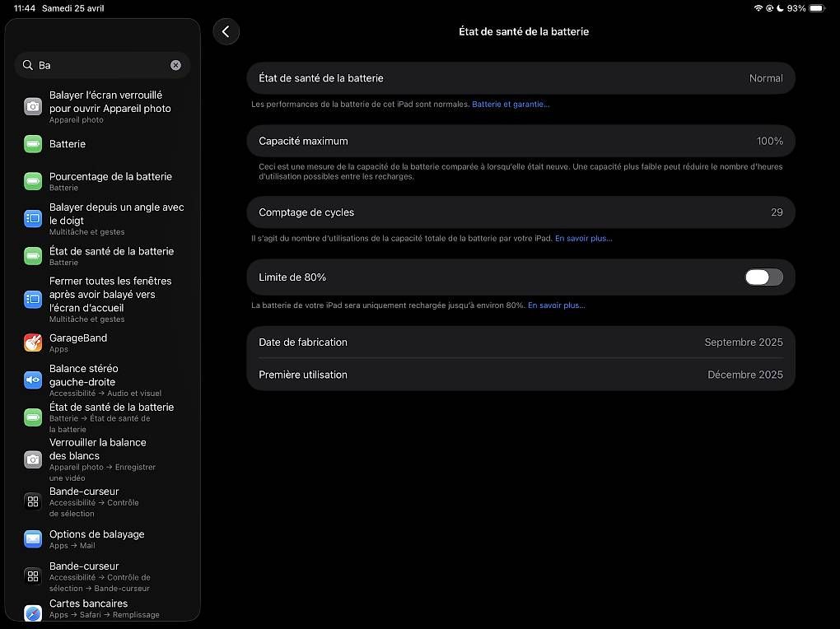
Task: Open GarageBand search result
Action: 103,342
